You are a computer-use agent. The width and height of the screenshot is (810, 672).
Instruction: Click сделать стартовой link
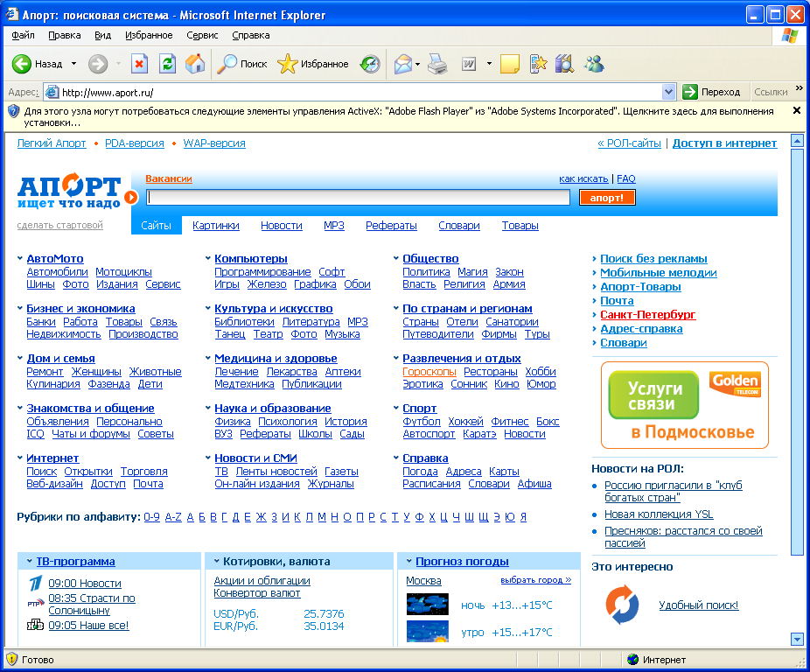[x=60, y=225]
